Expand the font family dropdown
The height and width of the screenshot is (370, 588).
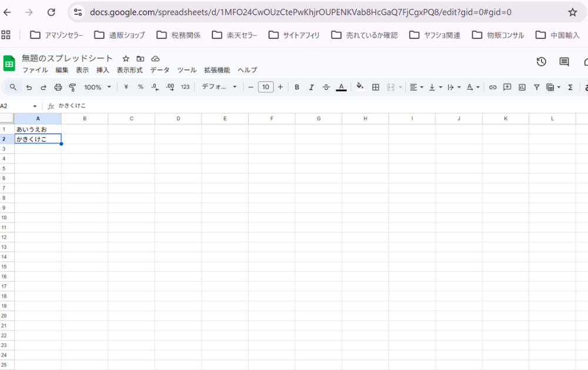pos(219,87)
